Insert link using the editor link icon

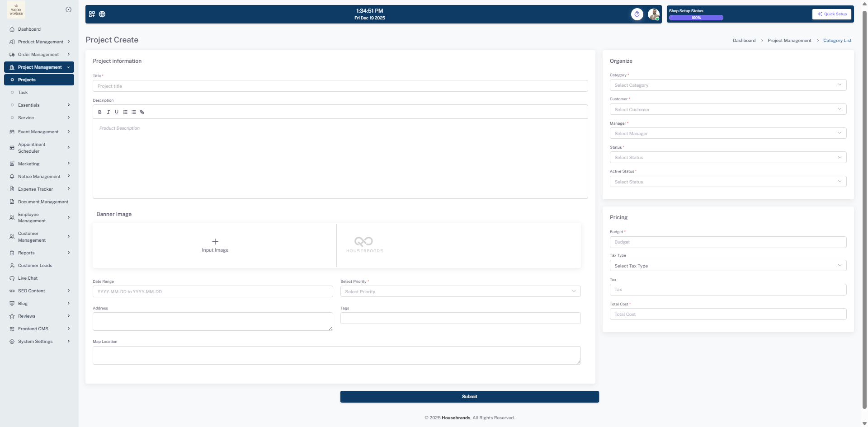(142, 112)
